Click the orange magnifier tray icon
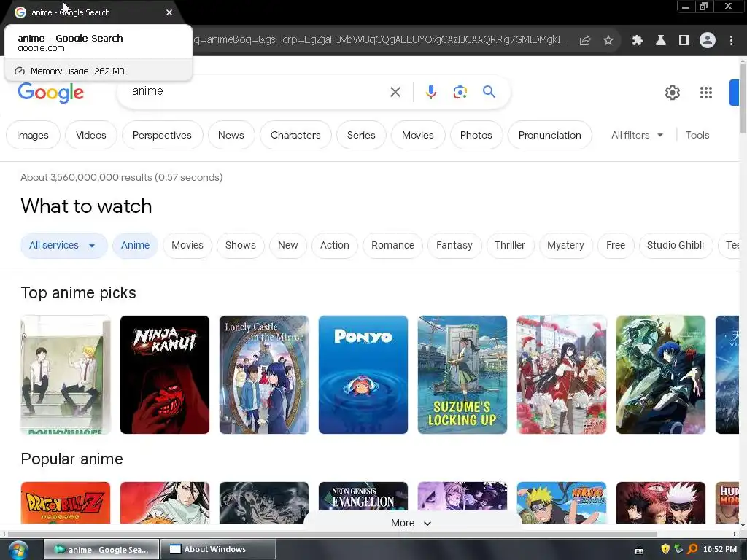The width and height of the screenshot is (747, 560). tap(692, 549)
